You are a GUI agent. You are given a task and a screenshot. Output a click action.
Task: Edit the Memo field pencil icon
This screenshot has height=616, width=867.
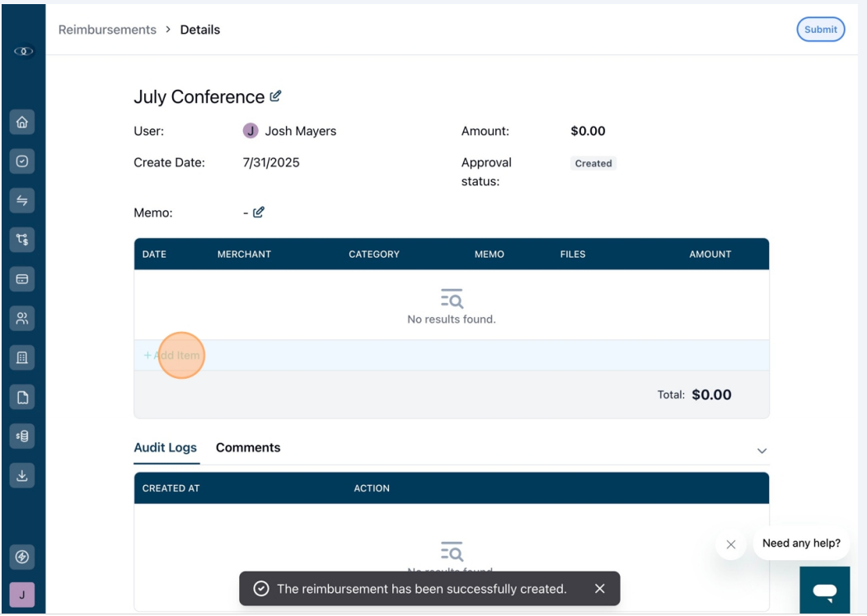[258, 212]
